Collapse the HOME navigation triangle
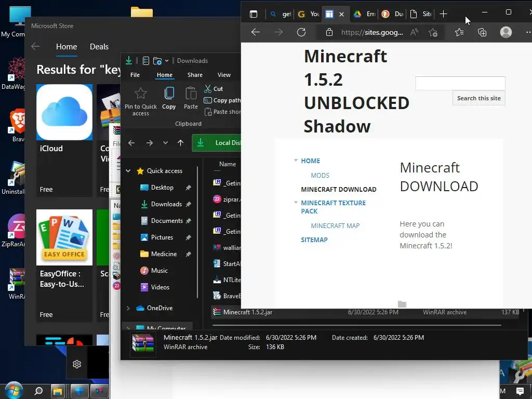The width and height of the screenshot is (532, 399). click(296, 160)
